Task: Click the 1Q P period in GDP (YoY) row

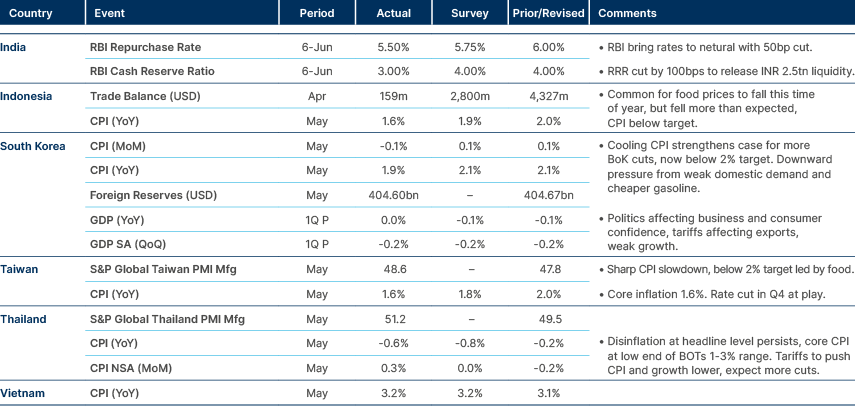Action: coord(317,220)
